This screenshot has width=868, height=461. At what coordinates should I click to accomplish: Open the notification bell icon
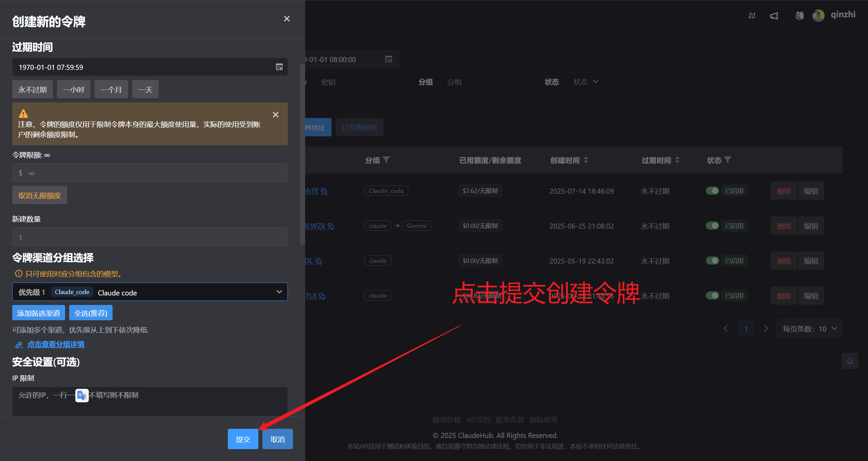[x=850, y=361]
